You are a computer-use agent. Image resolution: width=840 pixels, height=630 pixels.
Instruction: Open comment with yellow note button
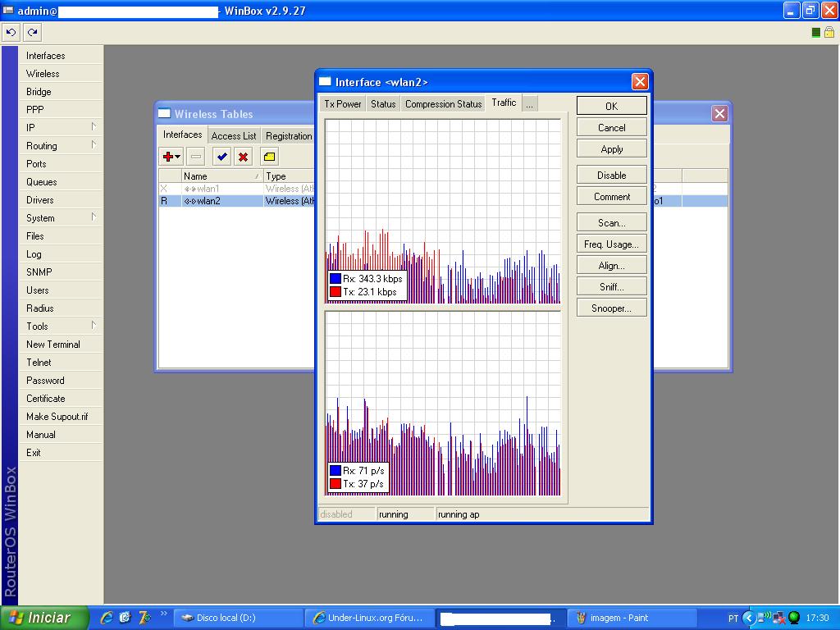click(269, 157)
